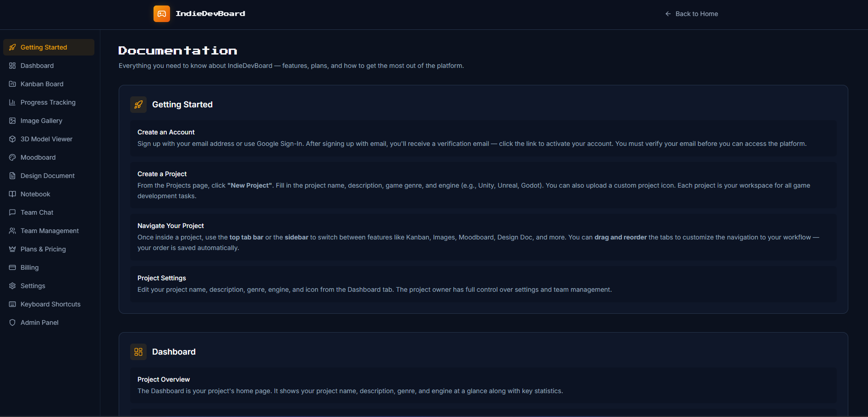This screenshot has height=417, width=868.
Task: Open the Design Document sidebar entry
Action: (47, 176)
